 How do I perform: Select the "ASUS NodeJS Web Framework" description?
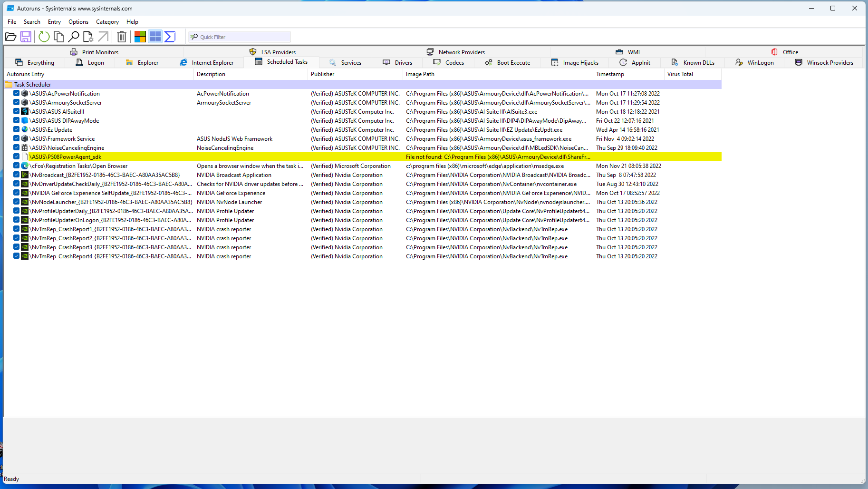(x=235, y=139)
